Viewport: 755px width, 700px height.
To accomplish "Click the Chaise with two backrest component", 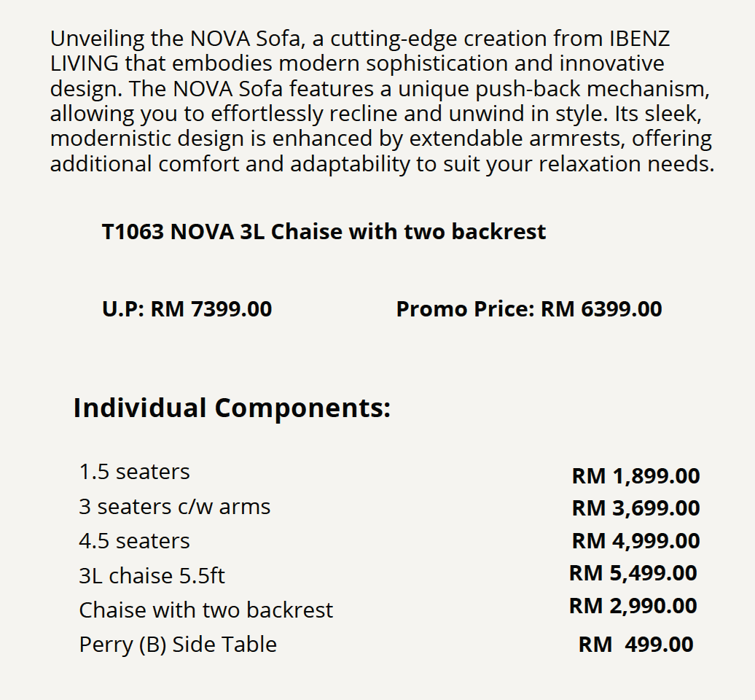I will pos(206,610).
